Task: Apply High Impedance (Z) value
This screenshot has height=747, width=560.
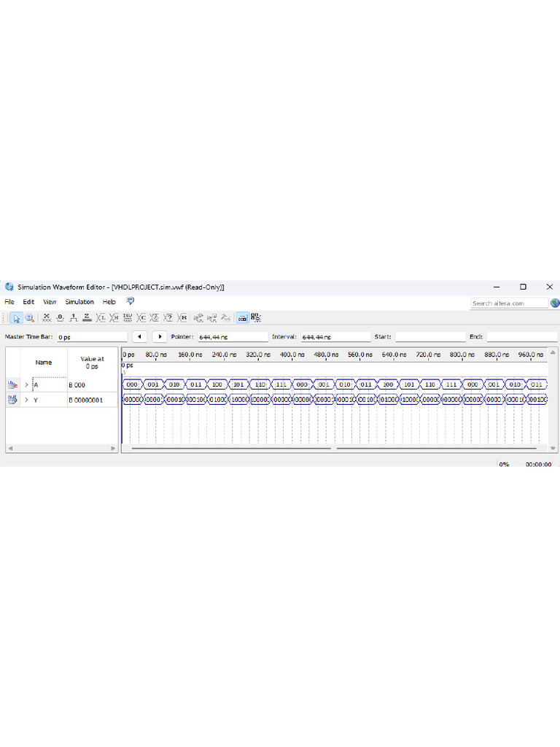Action: (x=87, y=318)
